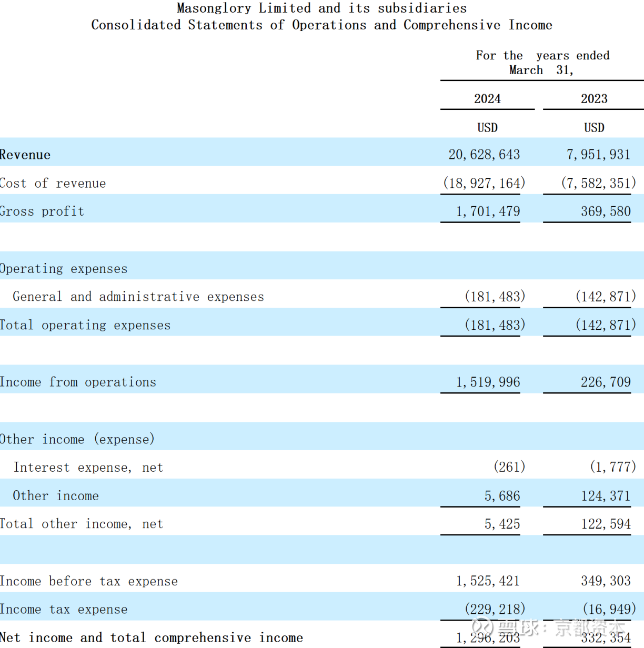Screen dimensions: 644x648
Task: Select the Gross profit label
Action: 42,211
